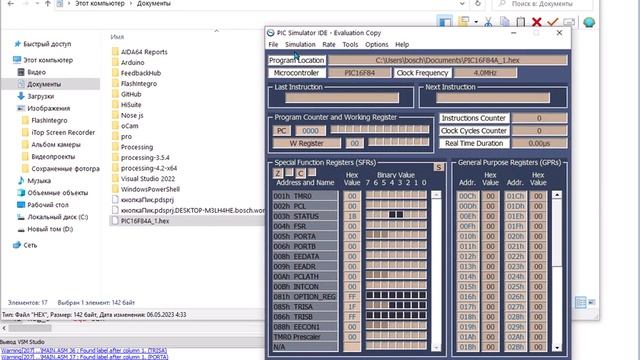The width and height of the screenshot is (640, 360).
Task: Click the GPR address 00Ch cell
Action: point(468,196)
